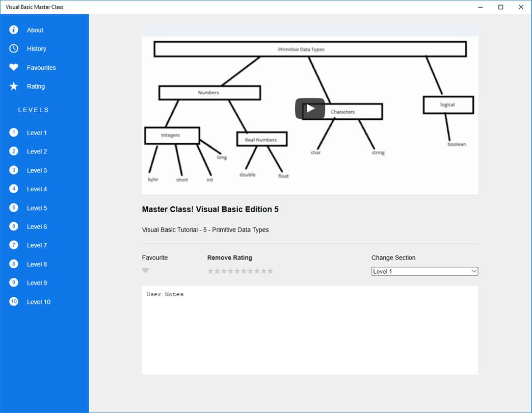Select the Level 10 number badge
The image size is (532, 413).
[14, 301]
